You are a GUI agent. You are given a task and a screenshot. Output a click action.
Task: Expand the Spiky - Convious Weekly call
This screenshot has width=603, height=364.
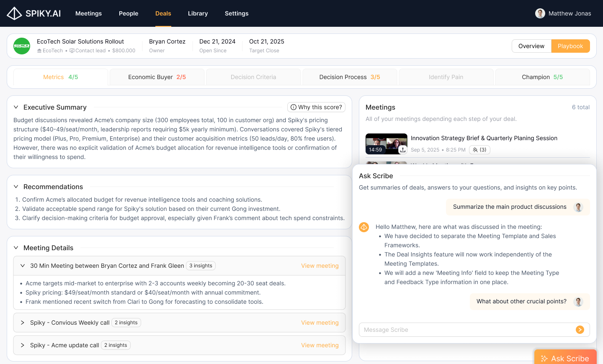23,323
